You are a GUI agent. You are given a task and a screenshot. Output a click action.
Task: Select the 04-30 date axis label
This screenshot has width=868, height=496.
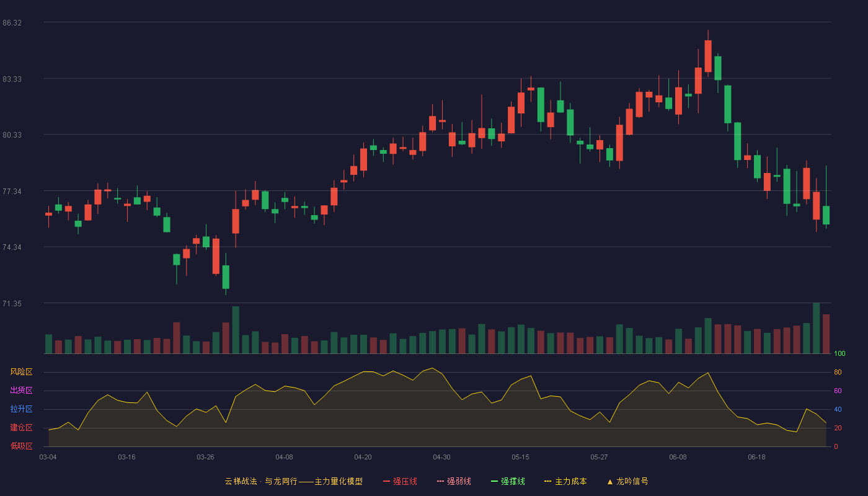[x=441, y=457]
